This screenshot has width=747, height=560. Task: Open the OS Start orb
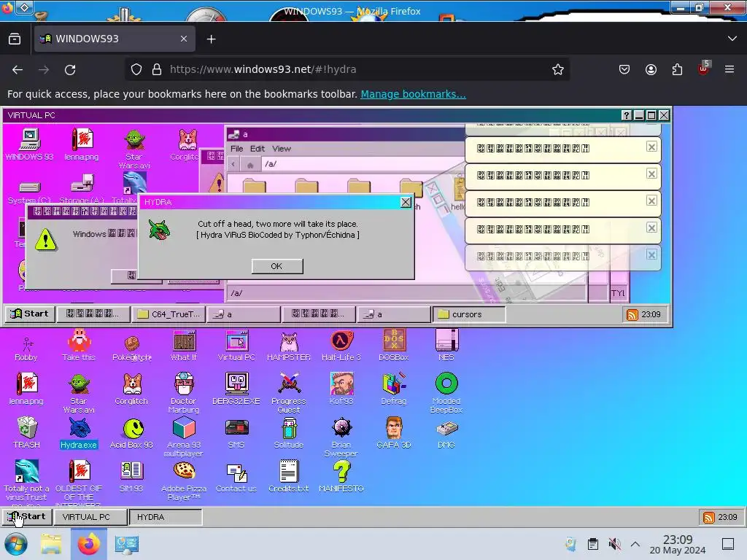coord(16,544)
